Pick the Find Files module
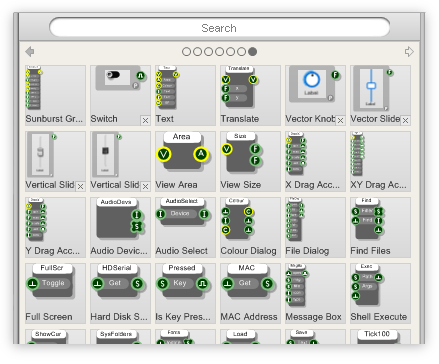Image resolution: width=439 pixels, height=364 pixels. [x=380, y=227]
